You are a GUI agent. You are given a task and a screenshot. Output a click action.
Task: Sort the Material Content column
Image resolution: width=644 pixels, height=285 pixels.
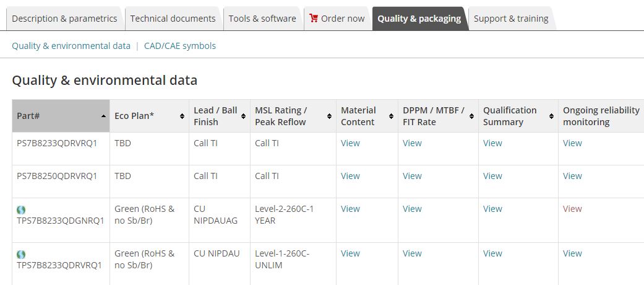pyautogui.click(x=392, y=116)
